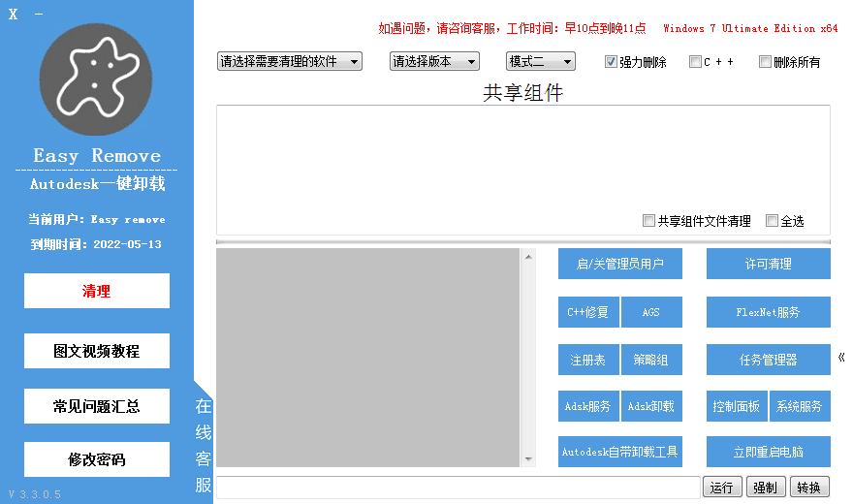Click the 强制 force button
Viewport: 853px width, 504px height.
(766, 488)
